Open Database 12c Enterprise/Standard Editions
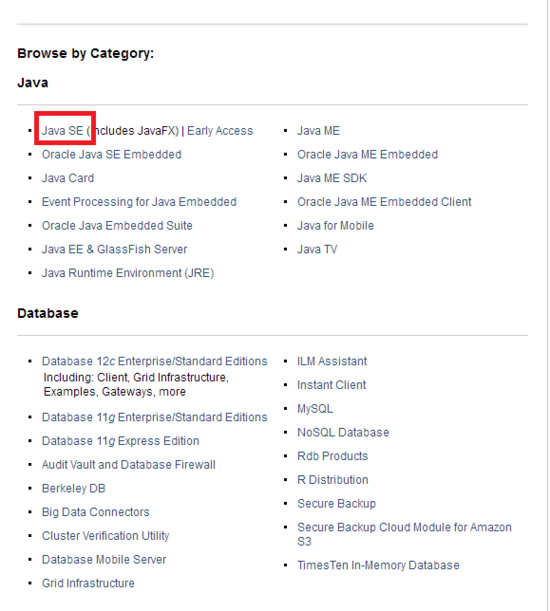Image resolution: width=550 pixels, height=611 pixels. (x=154, y=361)
